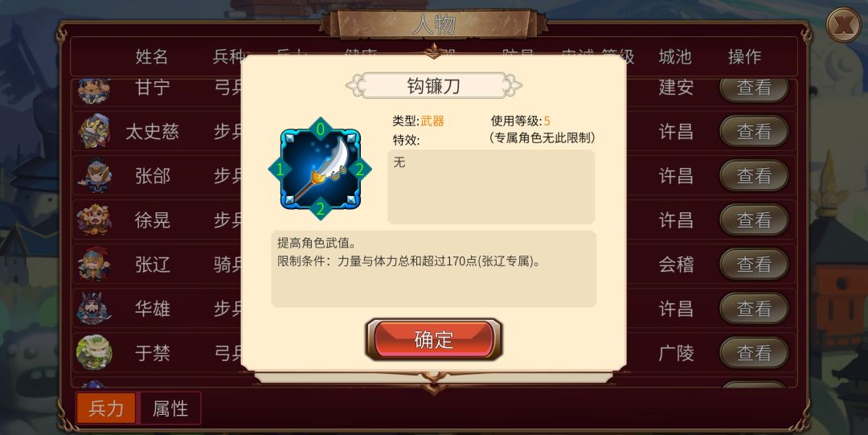Screen dimensions: 868x435
Task: Click 甘宁's character avatar
Action: (93, 90)
